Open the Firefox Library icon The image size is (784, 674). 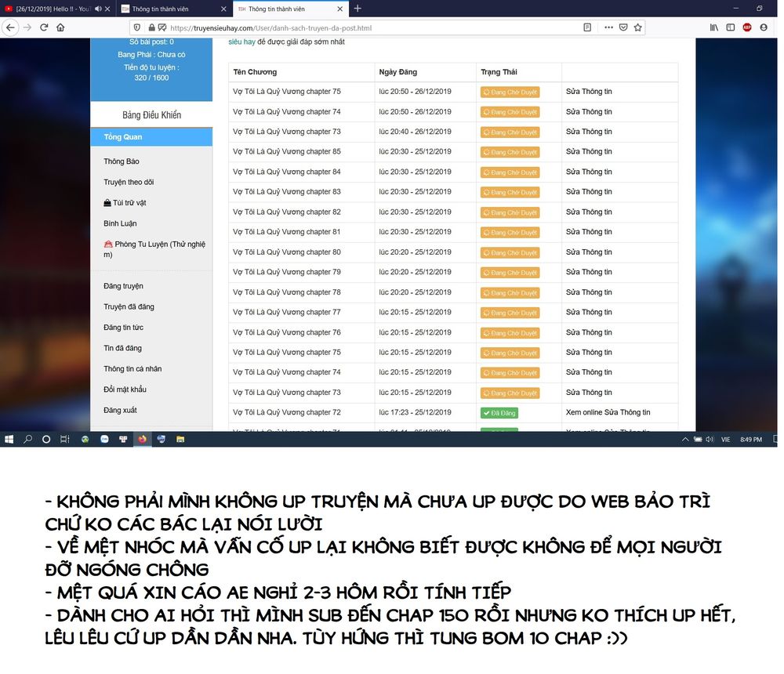point(714,27)
